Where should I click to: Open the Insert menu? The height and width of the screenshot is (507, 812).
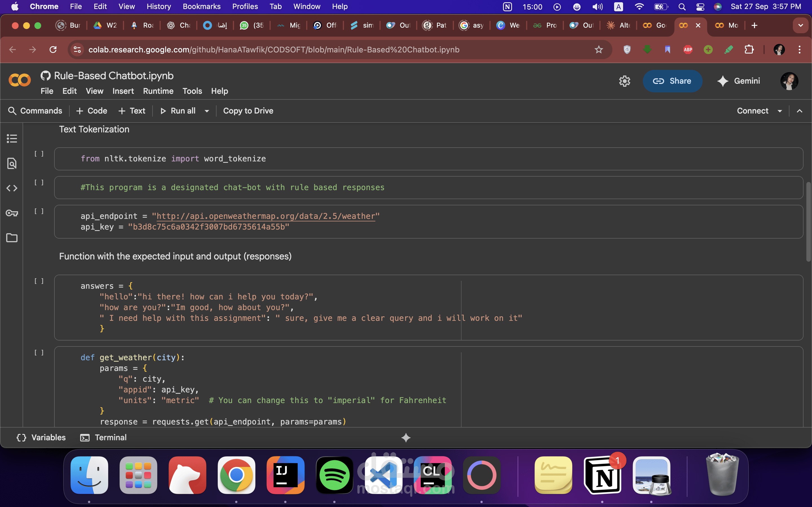click(x=123, y=91)
